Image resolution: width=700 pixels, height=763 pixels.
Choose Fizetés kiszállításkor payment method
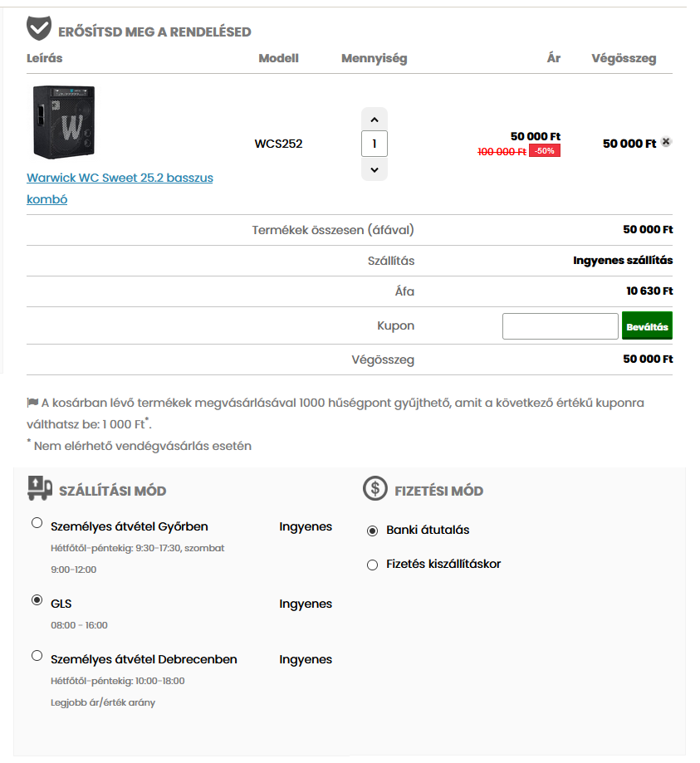coord(372,565)
